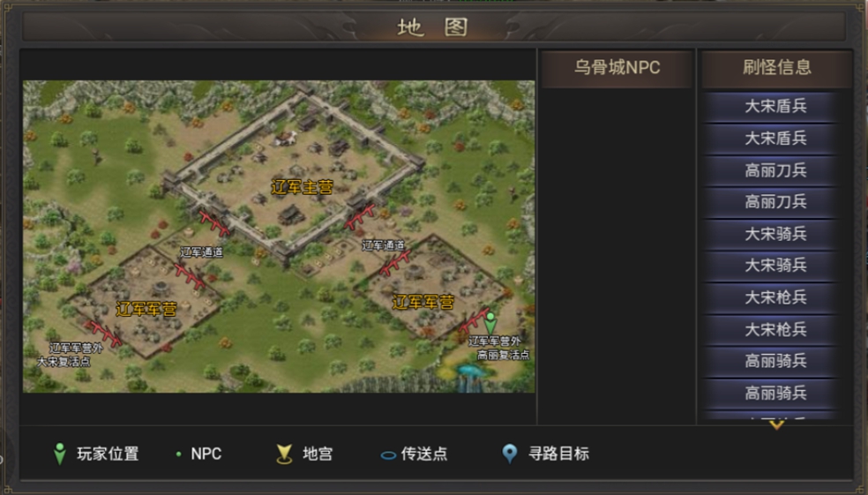The width and height of the screenshot is (868, 495).
Task: Select the first 高丽刀兵 entry
Action: tap(775, 170)
